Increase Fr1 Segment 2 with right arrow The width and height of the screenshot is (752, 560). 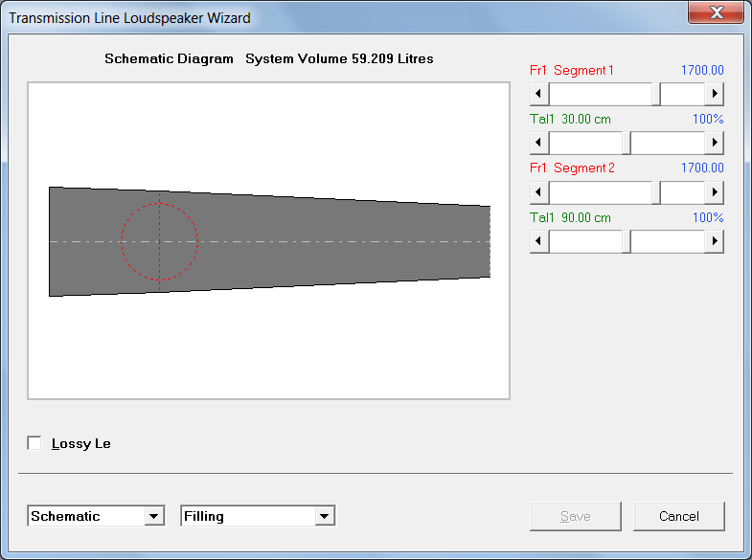[x=714, y=192]
